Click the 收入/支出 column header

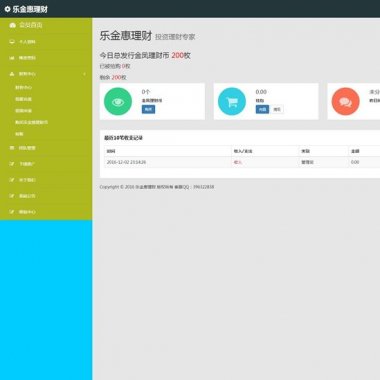(243, 151)
